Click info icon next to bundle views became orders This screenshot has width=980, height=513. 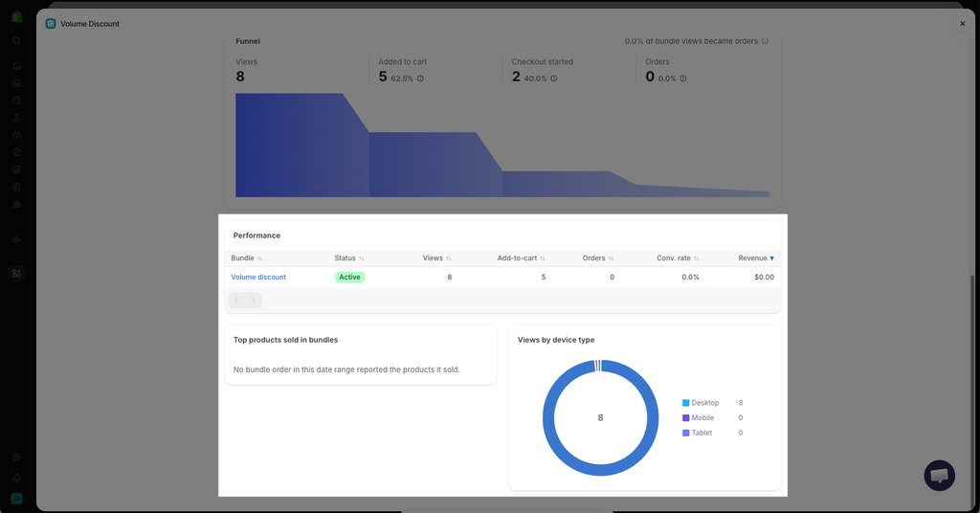coord(765,41)
